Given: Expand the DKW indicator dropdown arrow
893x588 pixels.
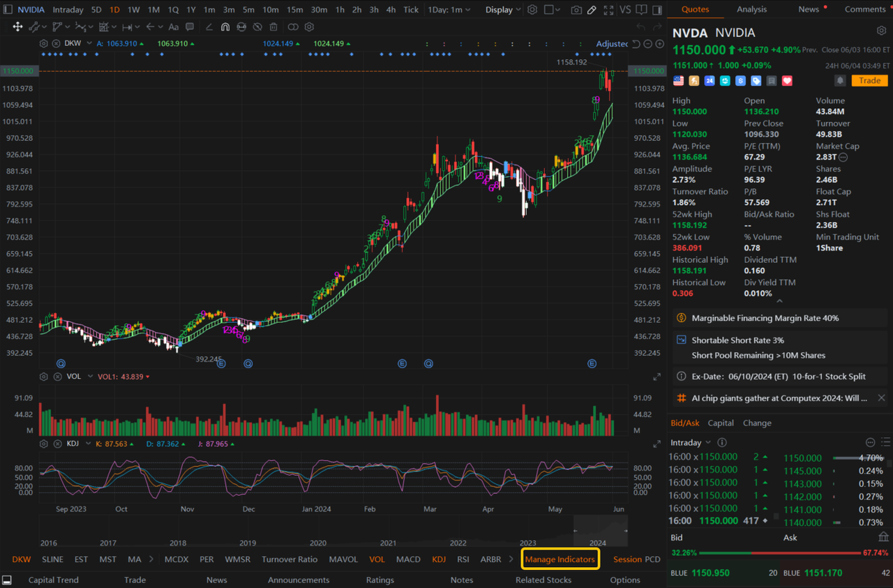Looking at the screenshot, I should pyautogui.click(x=89, y=43).
